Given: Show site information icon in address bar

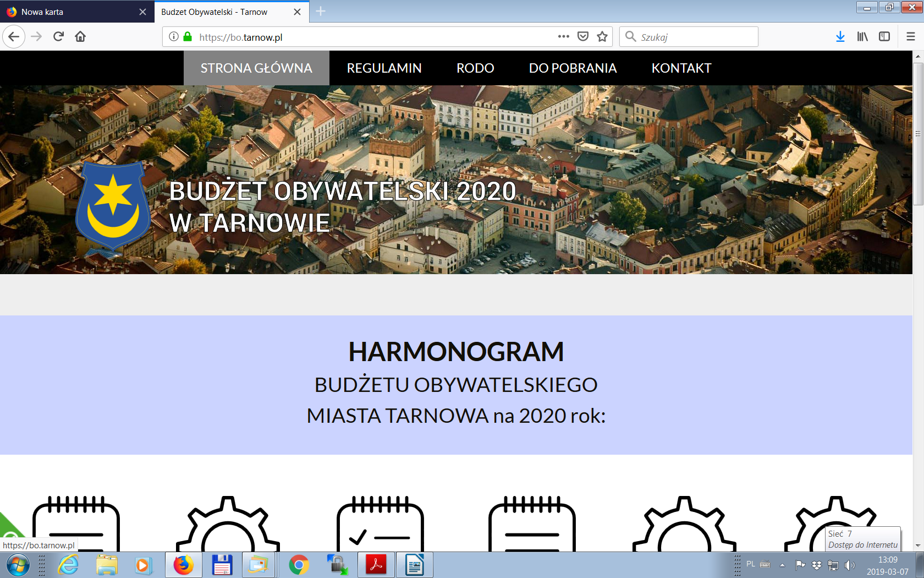Looking at the screenshot, I should point(174,37).
